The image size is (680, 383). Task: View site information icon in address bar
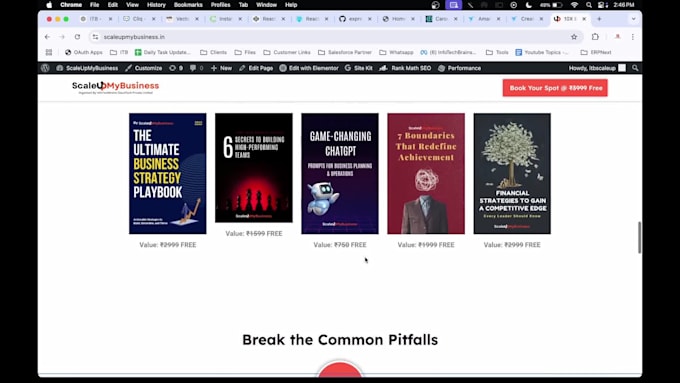click(95, 37)
